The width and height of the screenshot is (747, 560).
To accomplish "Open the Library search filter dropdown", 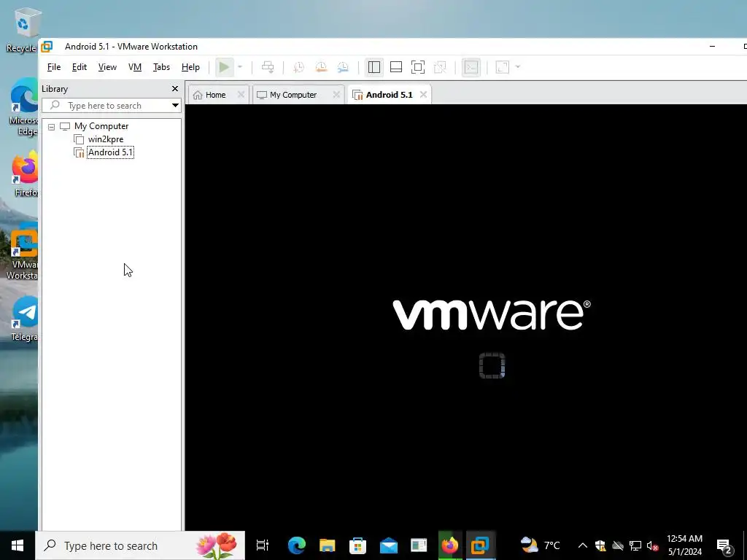I will 175,105.
